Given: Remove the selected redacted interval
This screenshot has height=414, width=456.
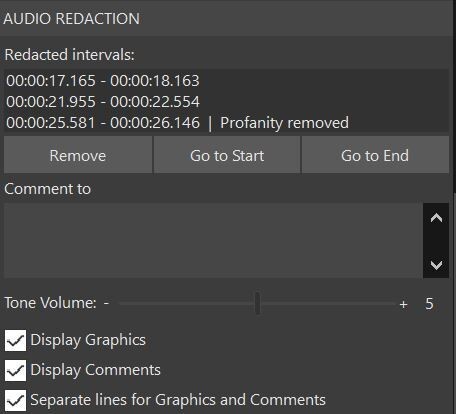Looking at the screenshot, I should (78, 155).
